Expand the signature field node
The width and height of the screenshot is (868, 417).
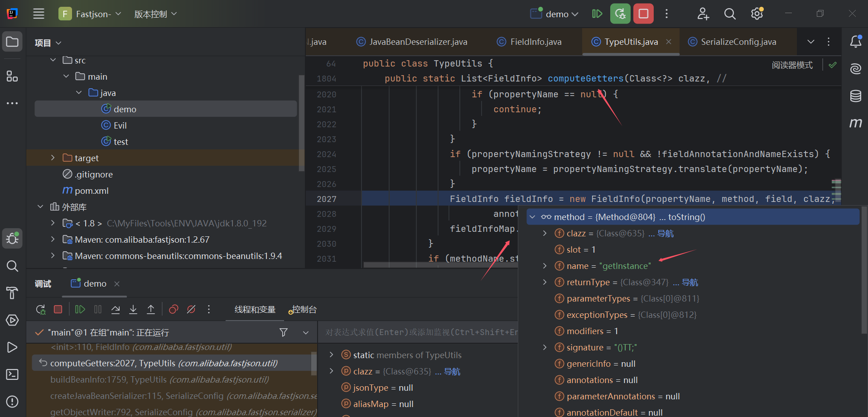tap(545, 348)
